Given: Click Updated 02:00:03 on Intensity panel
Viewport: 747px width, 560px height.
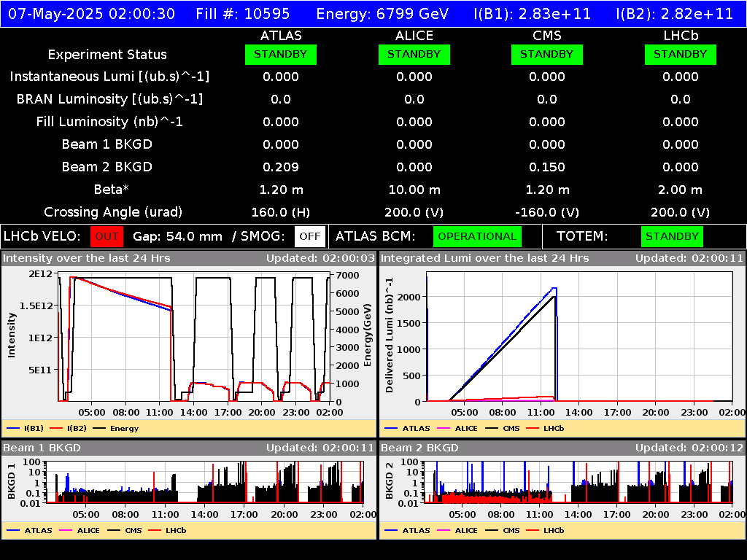Looking at the screenshot, I should (321, 259).
